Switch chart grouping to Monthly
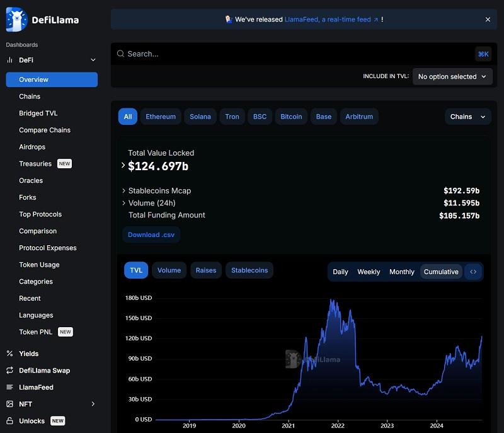 pos(402,272)
